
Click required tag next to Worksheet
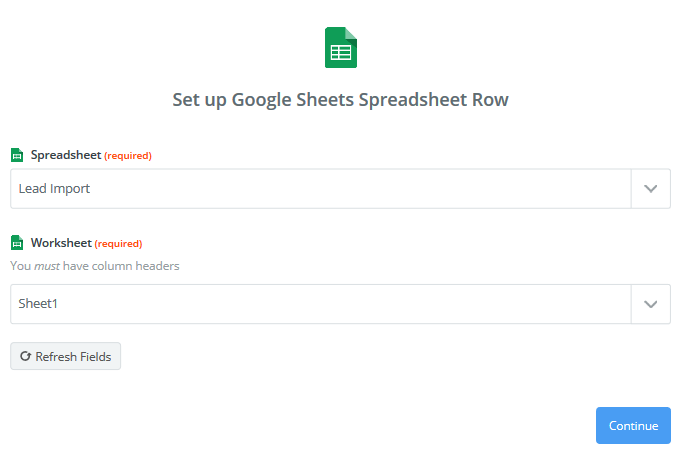(x=118, y=244)
